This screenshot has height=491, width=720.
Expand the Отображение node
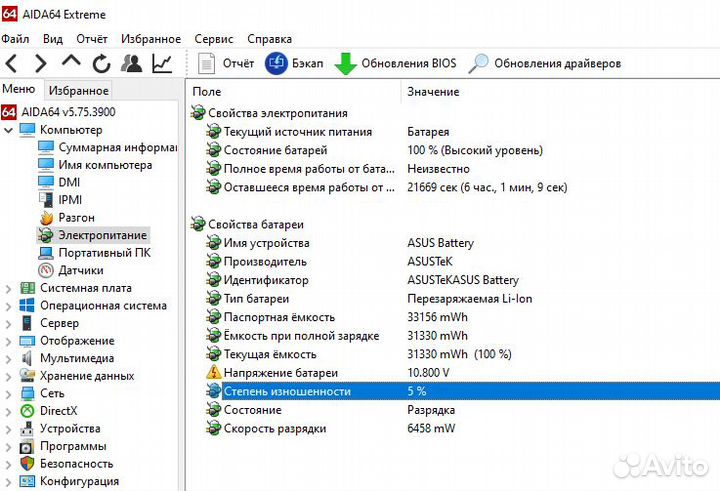pos(8,342)
